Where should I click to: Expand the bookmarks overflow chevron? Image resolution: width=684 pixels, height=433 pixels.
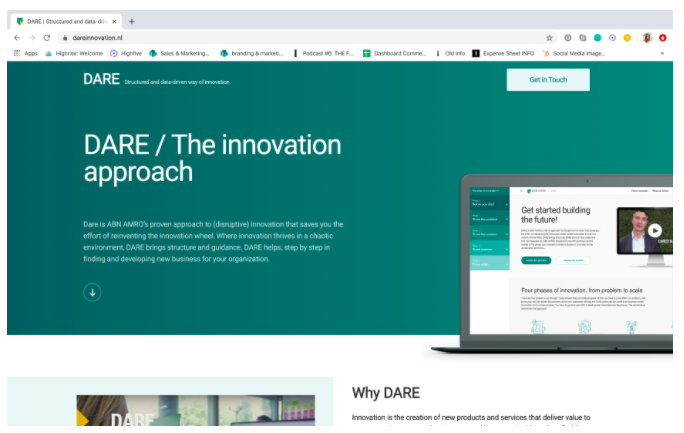(662, 53)
